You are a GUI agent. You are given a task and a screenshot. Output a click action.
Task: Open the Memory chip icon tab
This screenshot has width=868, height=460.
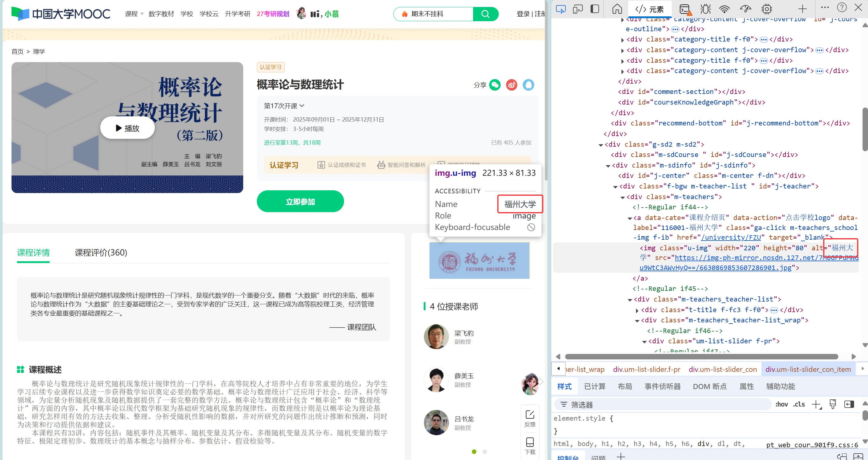tap(766, 9)
